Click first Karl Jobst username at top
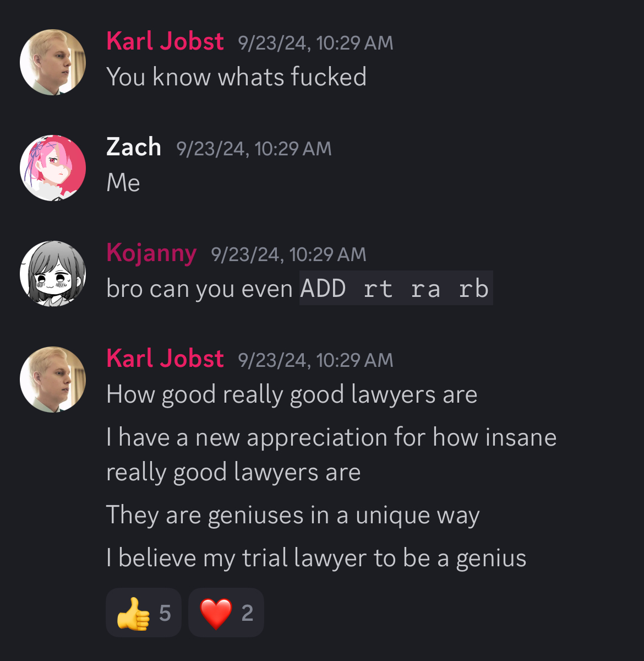This screenshot has height=661, width=644. point(165,41)
